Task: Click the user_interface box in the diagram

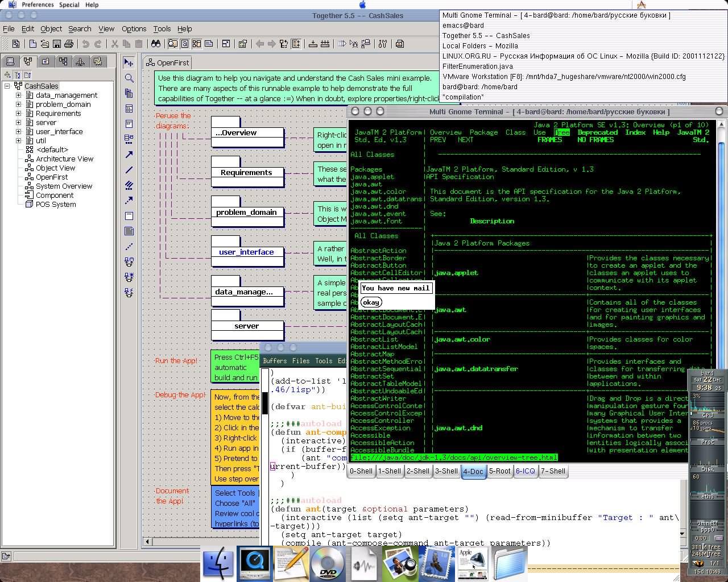Action: (x=247, y=252)
